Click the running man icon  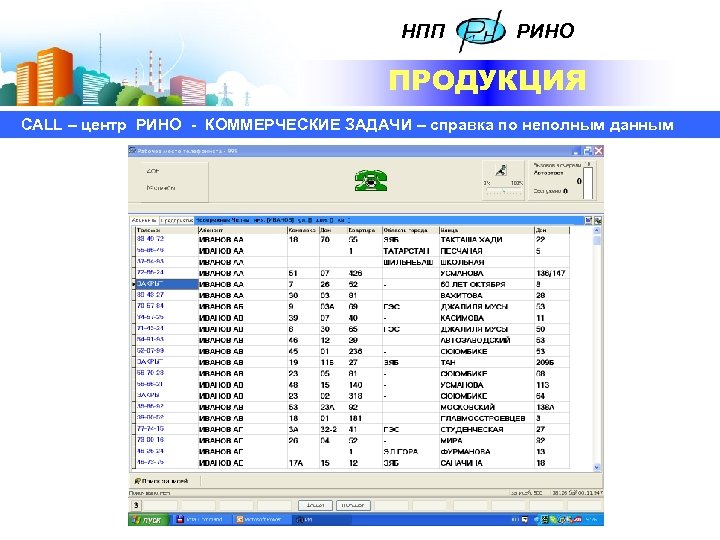click(x=501, y=170)
